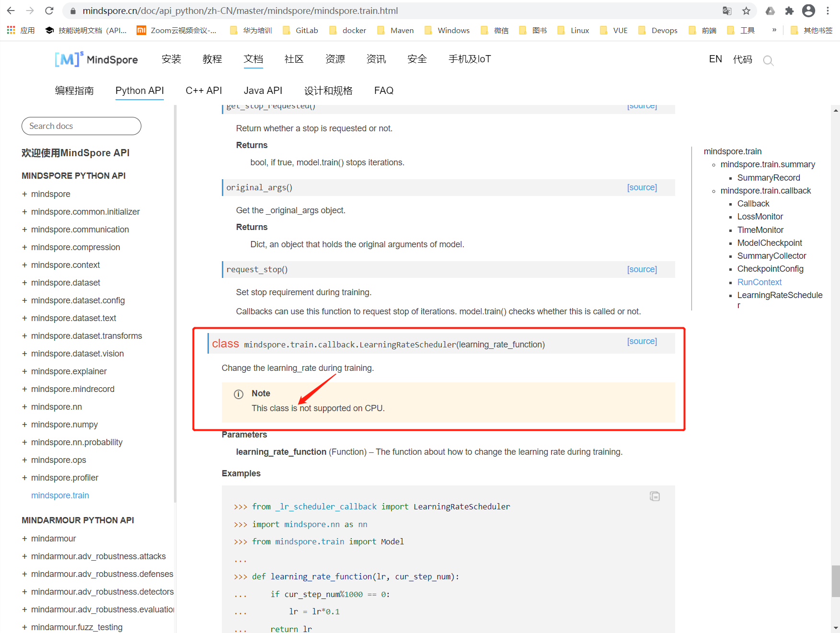
Task: View source of LearningRateScheduler class
Action: 642,341
